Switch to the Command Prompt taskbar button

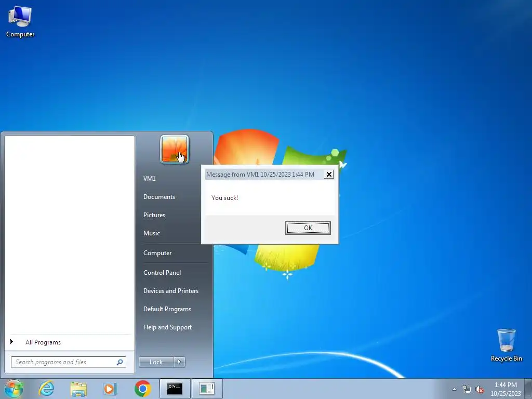(x=175, y=389)
